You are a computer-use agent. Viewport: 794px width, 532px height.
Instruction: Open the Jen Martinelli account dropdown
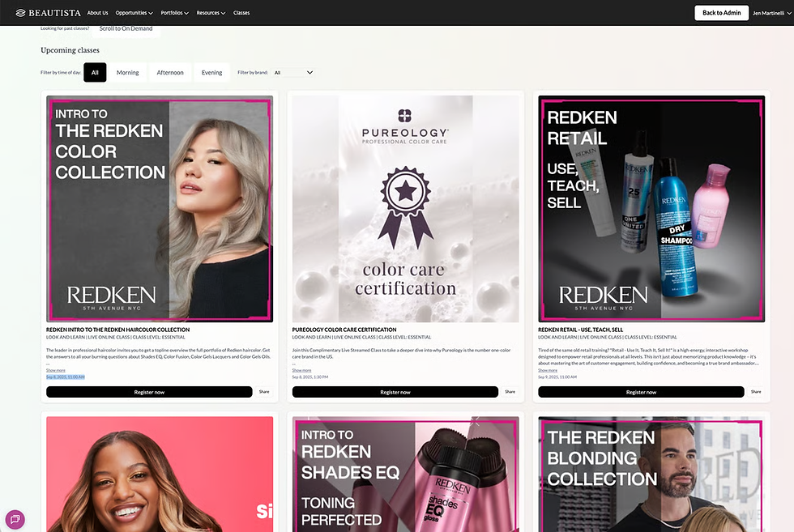771,13
